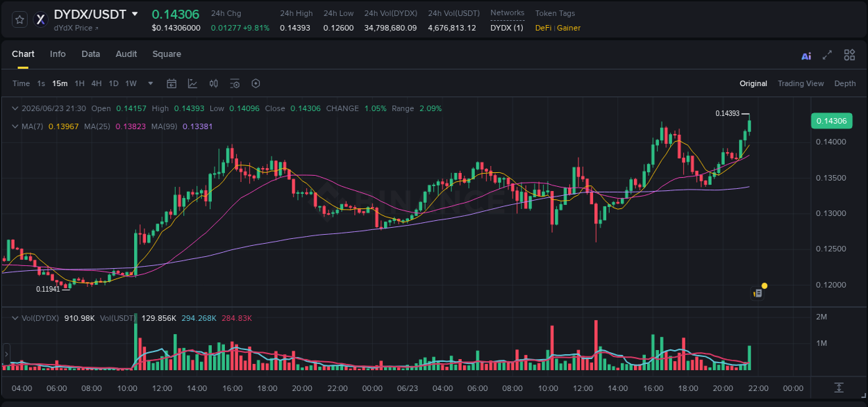
Task: Click the 24h Vol(DYDX) value 34,798,680.09
Action: (390, 28)
